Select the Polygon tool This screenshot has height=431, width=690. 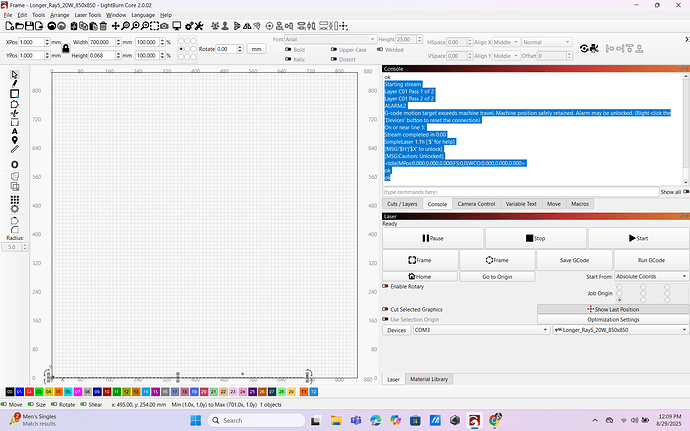coord(15,104)
